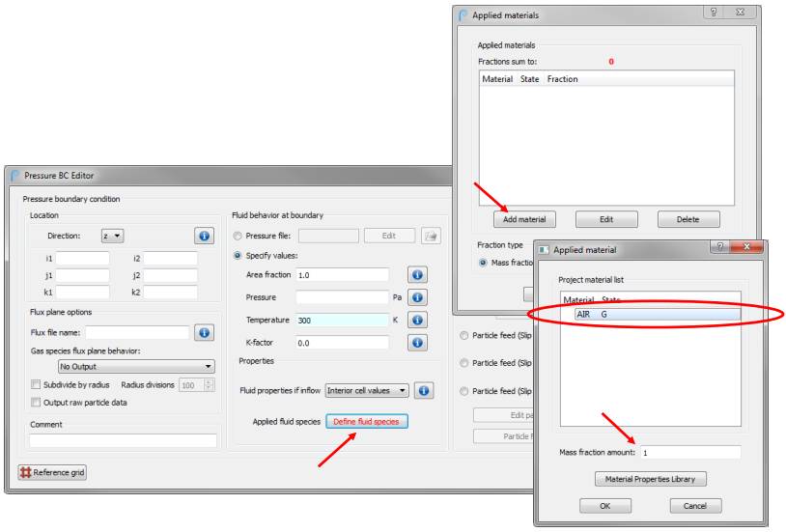Click Edit button in Applied materials

[x=606, y=219]
